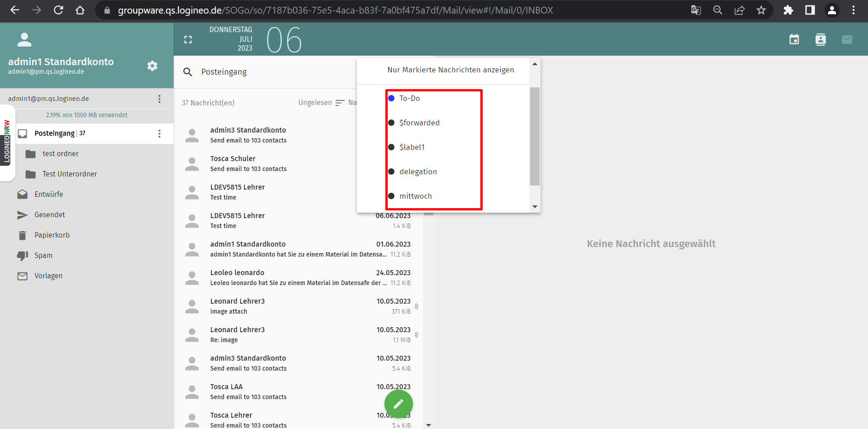The image size is (868, 429).
Task: Open the sort order dropdown icon
Action: [x=340, y=103]
